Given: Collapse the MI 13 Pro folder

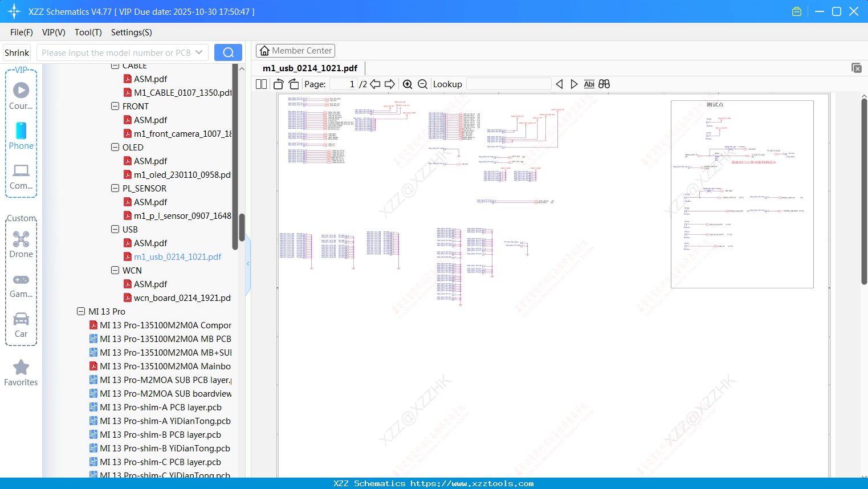Looking at the screenshot, I should (x=81, y=311).
